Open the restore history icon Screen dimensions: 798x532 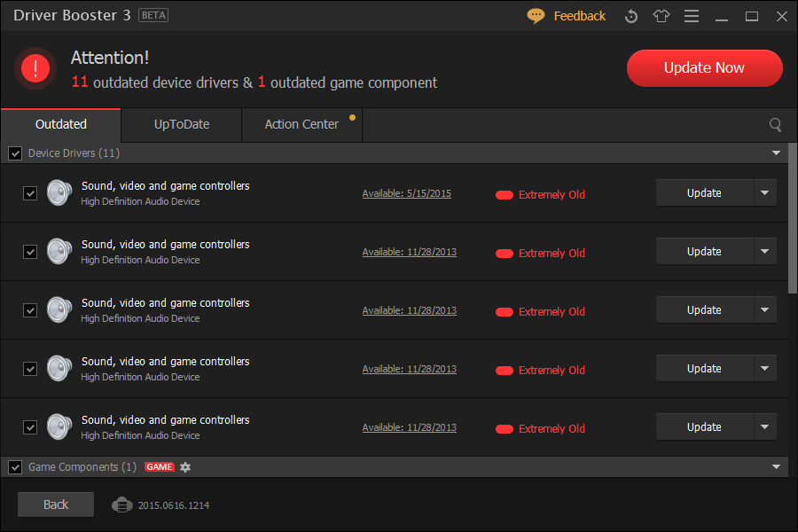(x=631, y=16)
